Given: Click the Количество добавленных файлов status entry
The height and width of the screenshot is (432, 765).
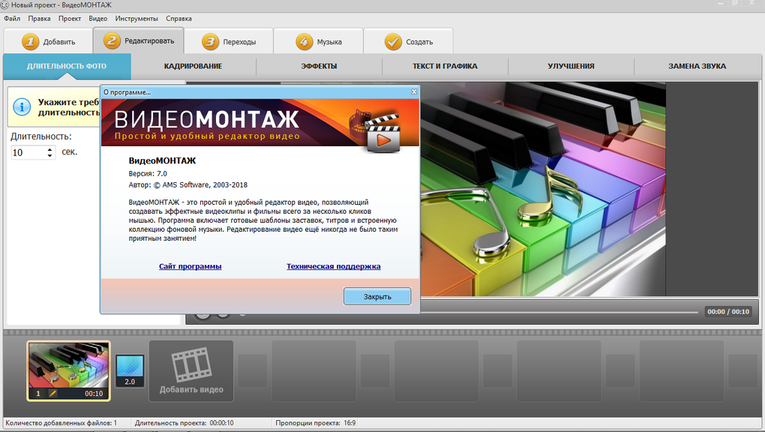Looking at the screenshot, I should [x=61, y=423].
